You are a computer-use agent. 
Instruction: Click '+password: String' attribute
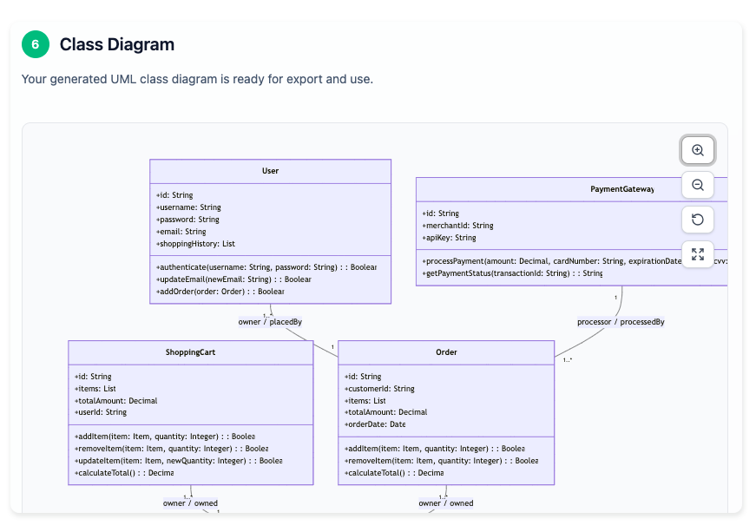tap(187, 220)
